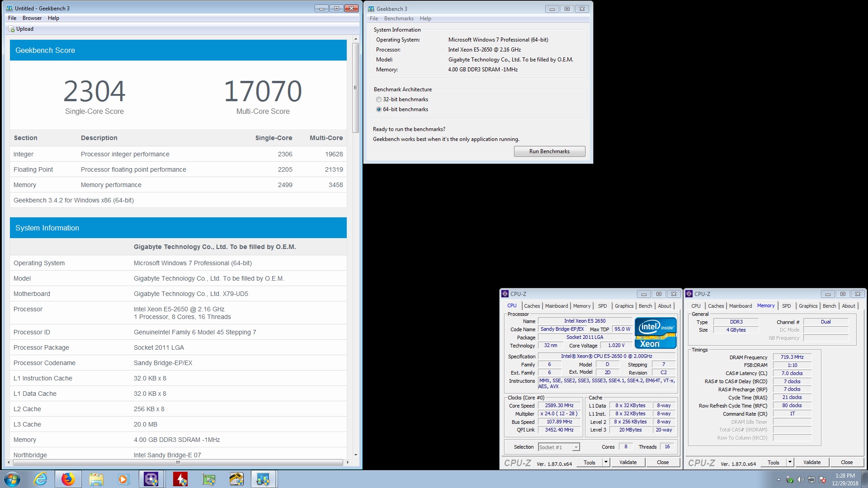This screenshot has height=488, width=868.
Task: Select the 64-bit benchmarks radio button
Action: pos(379,109)
